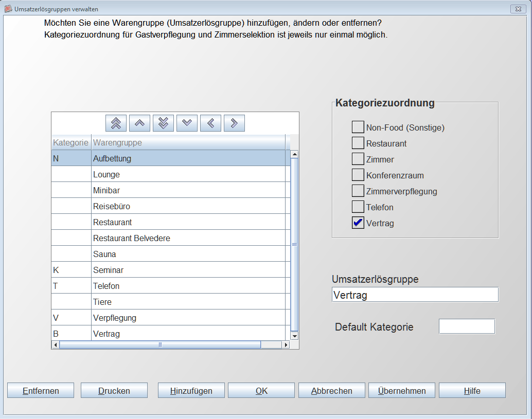Click the move-to-bottom double down arrow
Image resolution: width=532 pixels, height=419 pixels.
click(163, 123)
